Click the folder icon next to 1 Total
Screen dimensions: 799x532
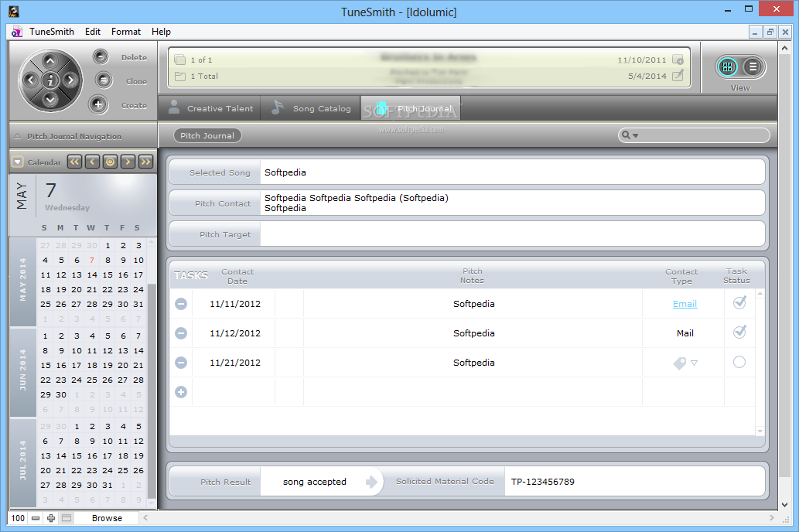coord(180,76)
